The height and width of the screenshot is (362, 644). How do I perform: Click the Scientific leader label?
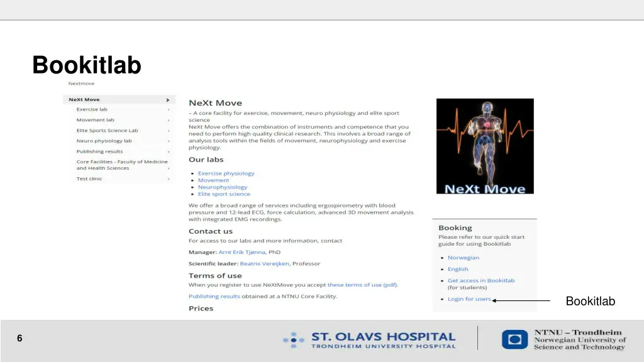(213, 263)
